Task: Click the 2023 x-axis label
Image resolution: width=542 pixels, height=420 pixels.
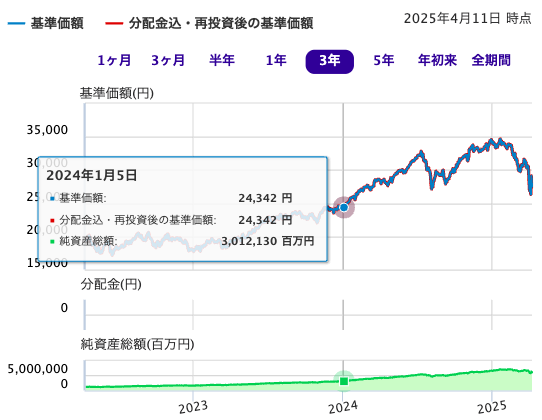Action: pos(193,408)
